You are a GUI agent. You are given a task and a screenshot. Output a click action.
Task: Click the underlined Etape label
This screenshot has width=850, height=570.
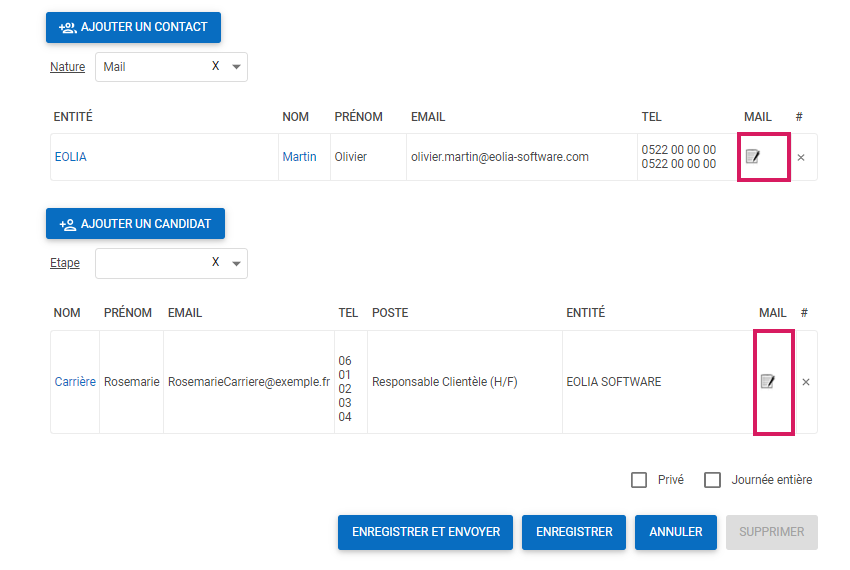pyautogui.click(x=65, y=263)
